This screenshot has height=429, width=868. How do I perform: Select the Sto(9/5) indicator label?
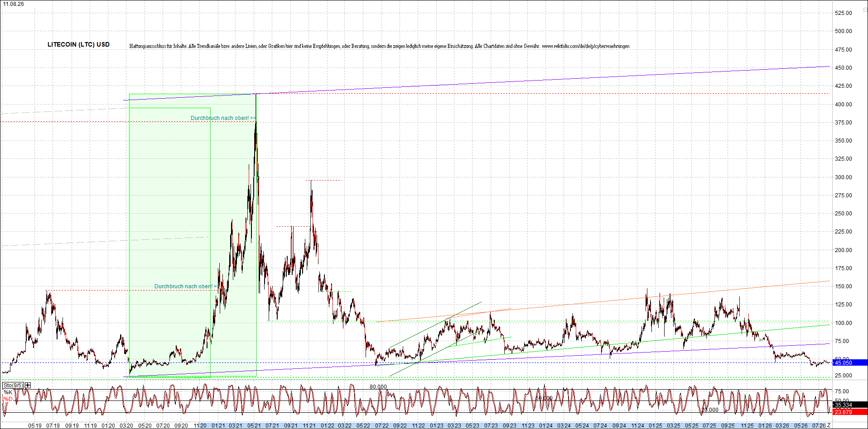point(13,385)
